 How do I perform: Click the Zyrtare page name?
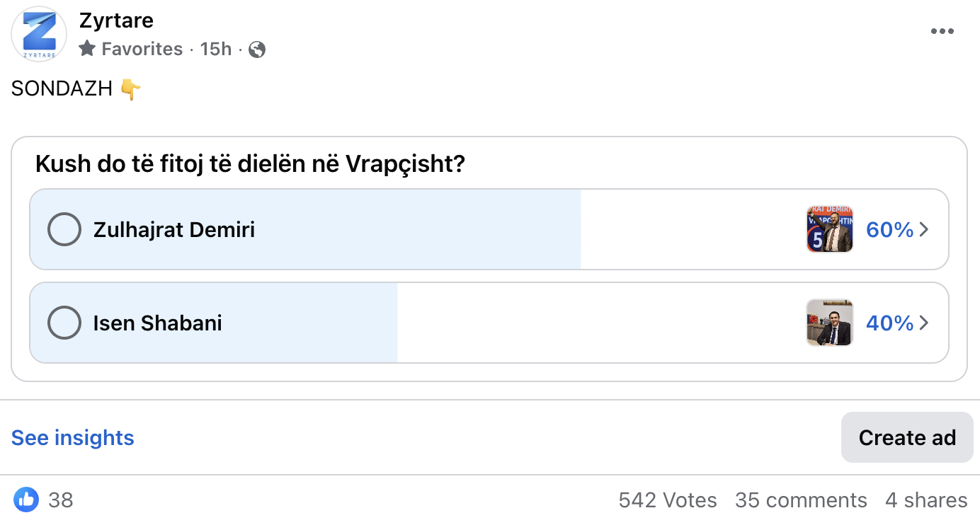pyautogui.click(x=116, y=21)
